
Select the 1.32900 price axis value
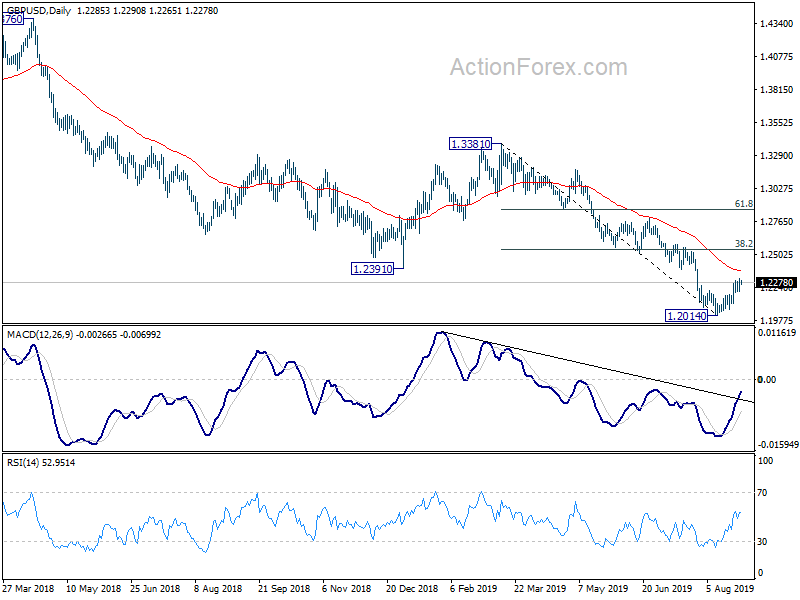click(777, 156)
